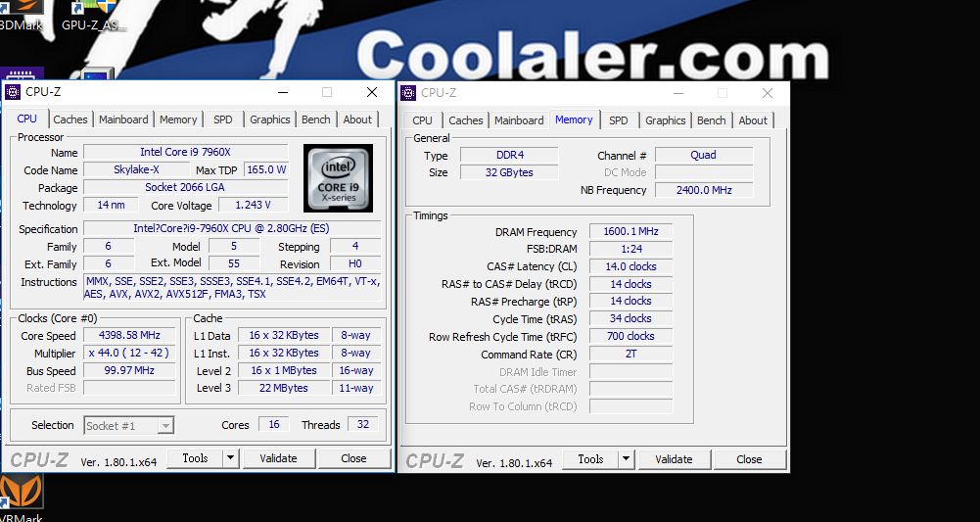This screenshot has height=522, width=980.
Task: Open Graphics tab in left CPU-Z window
Action: pyautogui.click(x=270, y=119)
